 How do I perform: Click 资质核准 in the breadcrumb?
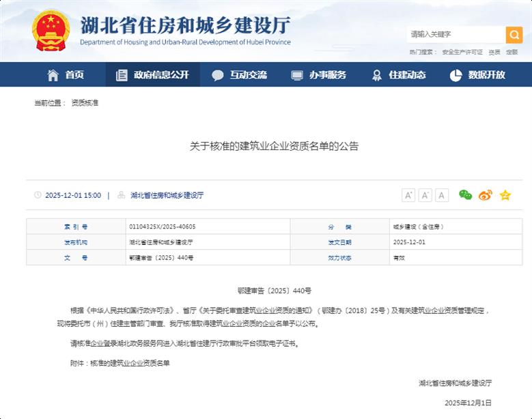pos(85,103)
